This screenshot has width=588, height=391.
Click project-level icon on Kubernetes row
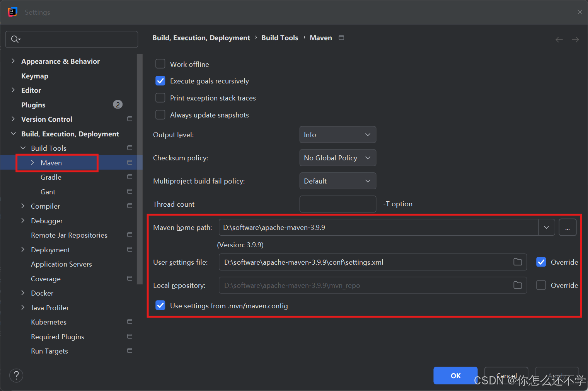[x=130, y=321]
